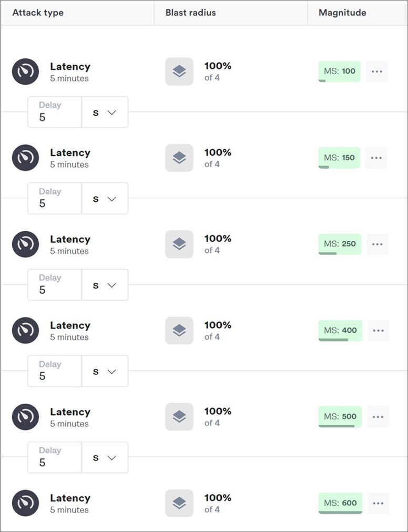Click the Blast radius column header
The image size is (408, 532).
pos(190,13)
